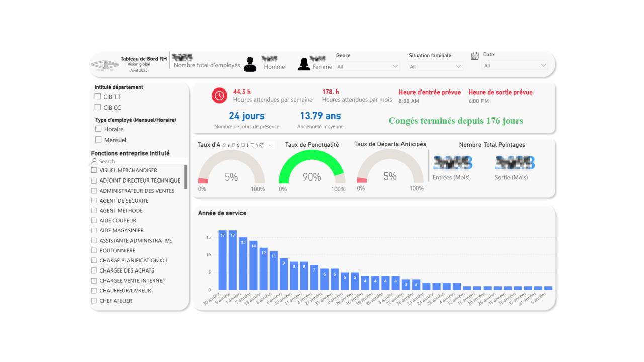Click the 8 années bar showing 11

click(x=274, y=270)
